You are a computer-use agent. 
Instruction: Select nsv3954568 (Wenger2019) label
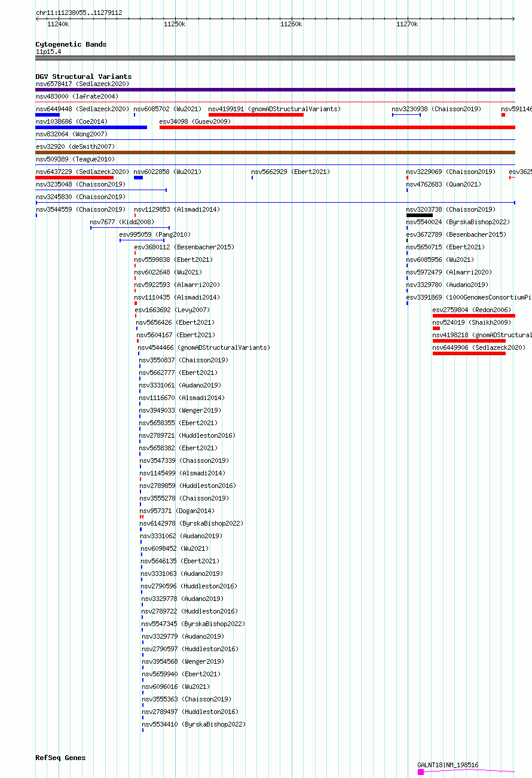[183, 661]
